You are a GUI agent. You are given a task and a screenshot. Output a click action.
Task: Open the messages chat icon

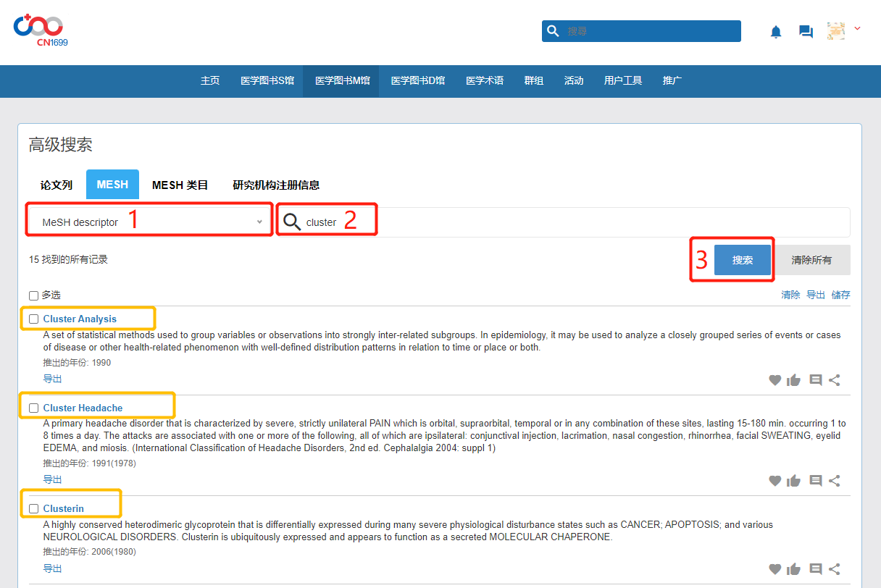tap(806, 32)
